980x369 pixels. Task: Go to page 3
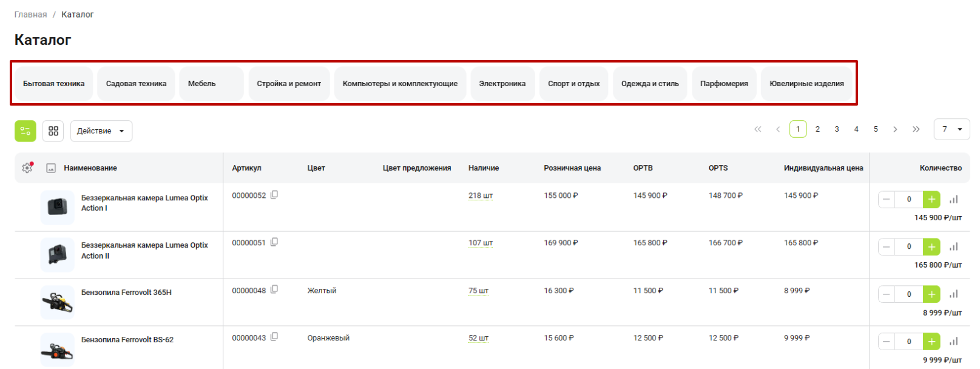pos(837,129)
